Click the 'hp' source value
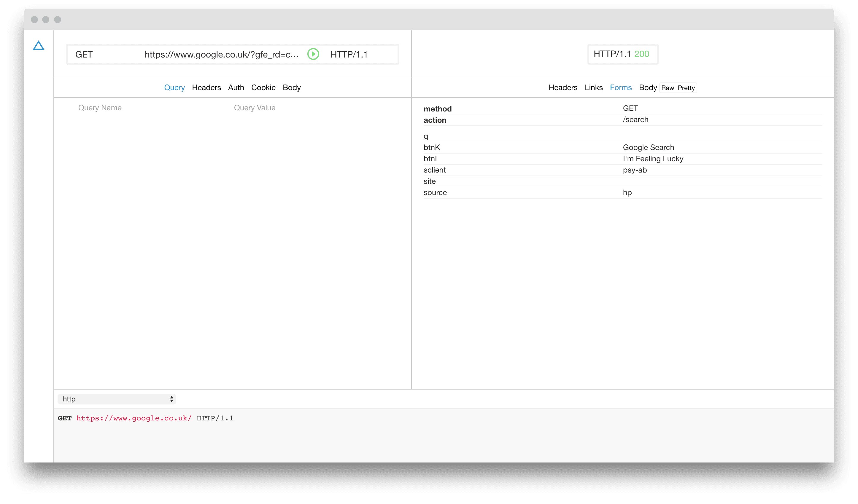This screenshot has height=504, width=858. pos(627,192)
